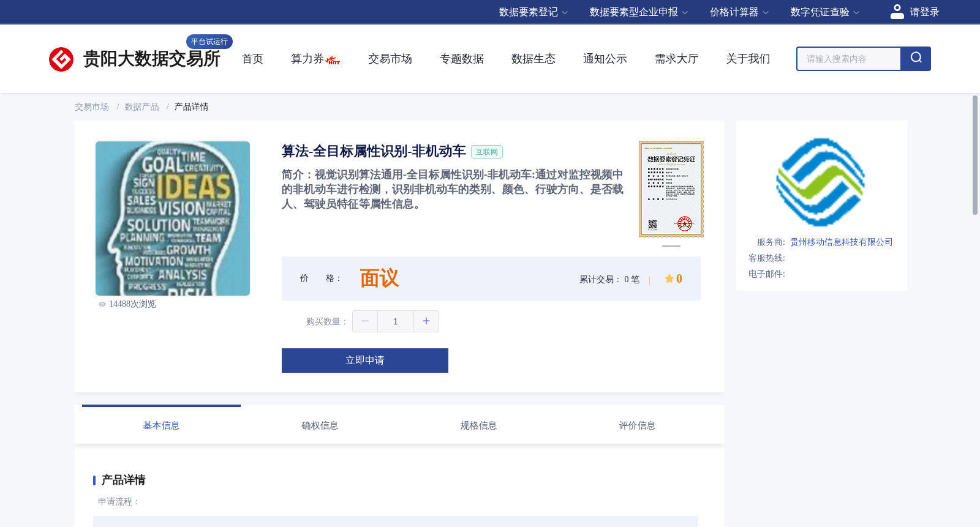Open the 算力券 nav item

tap(307, 59)
